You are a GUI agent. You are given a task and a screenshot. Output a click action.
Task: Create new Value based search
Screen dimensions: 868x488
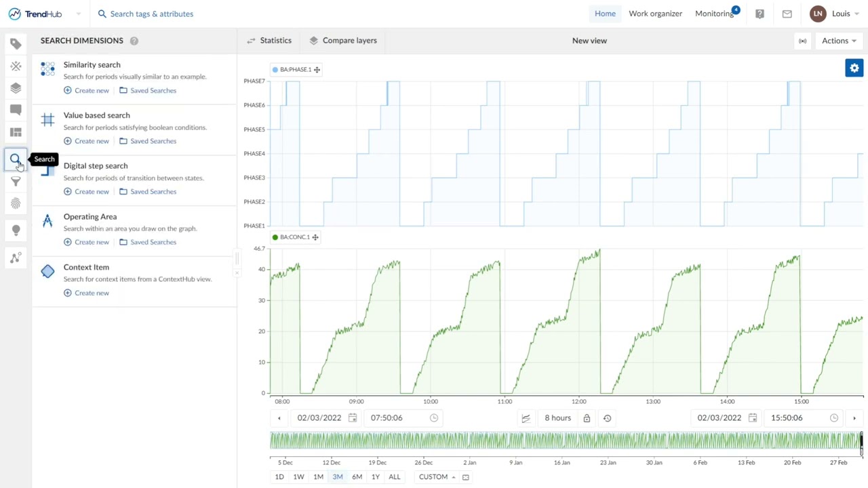(x=86, y=141)
